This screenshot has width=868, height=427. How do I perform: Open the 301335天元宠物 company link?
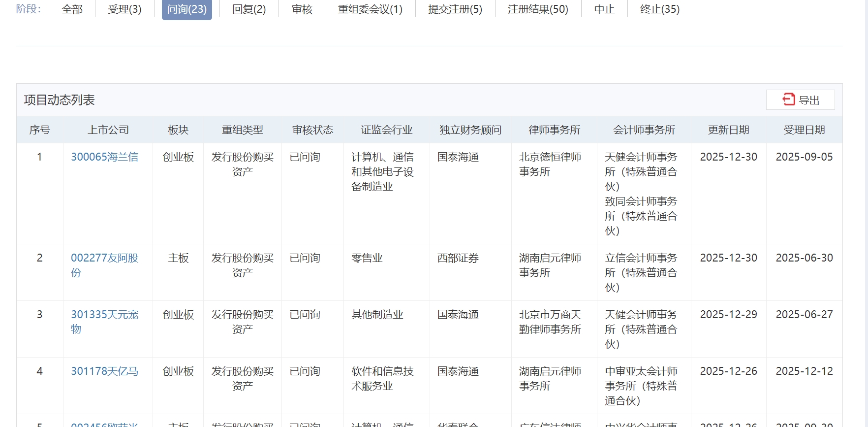tap(104, 322)
